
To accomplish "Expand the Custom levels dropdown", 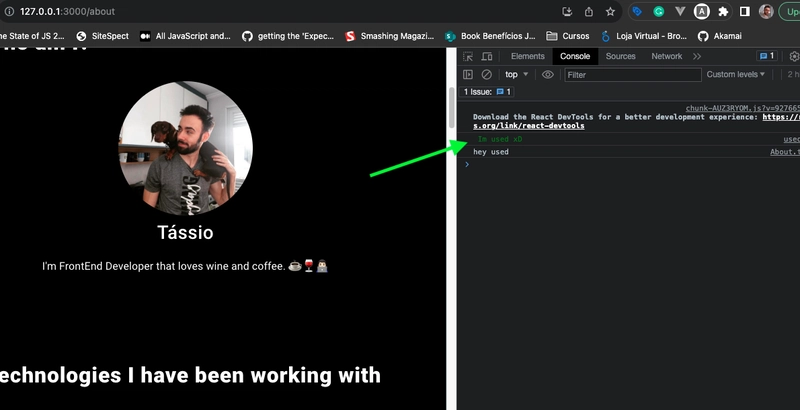I will coord(736,75).
